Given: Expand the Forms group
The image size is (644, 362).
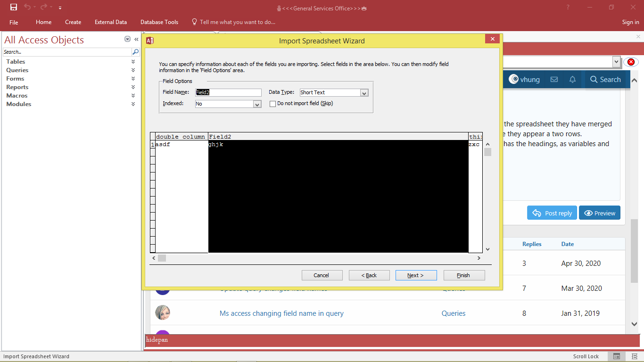Looking at the screenshot, I should 133,79.
